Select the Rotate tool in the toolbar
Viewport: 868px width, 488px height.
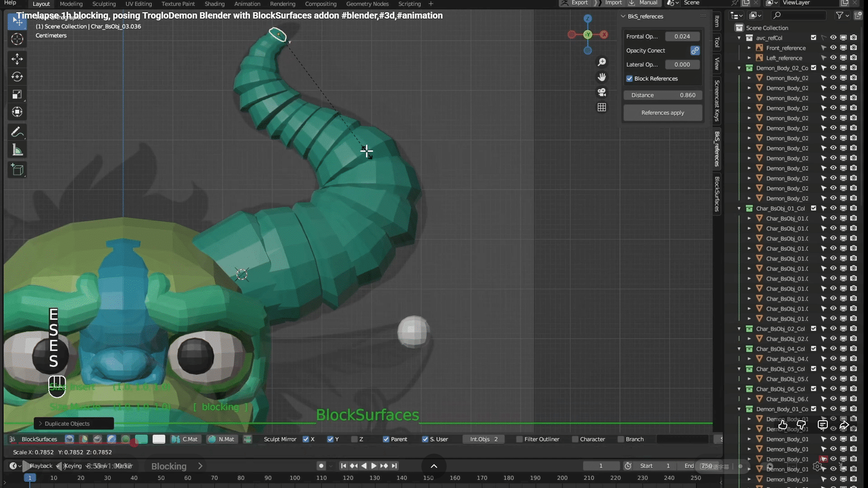tap(17, 77)
